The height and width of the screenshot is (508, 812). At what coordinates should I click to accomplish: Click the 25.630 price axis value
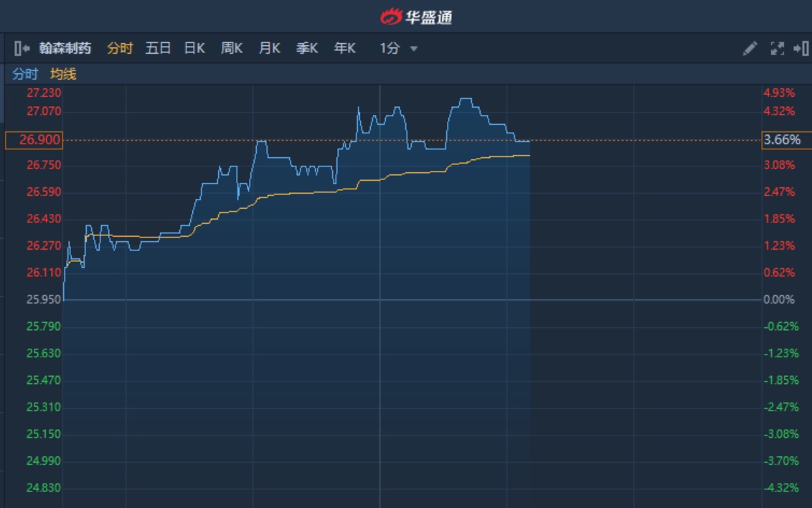coord(44,354)
